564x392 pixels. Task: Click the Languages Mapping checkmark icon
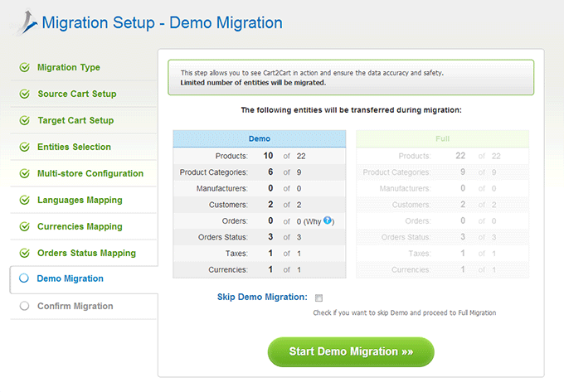tap(24, 200)
